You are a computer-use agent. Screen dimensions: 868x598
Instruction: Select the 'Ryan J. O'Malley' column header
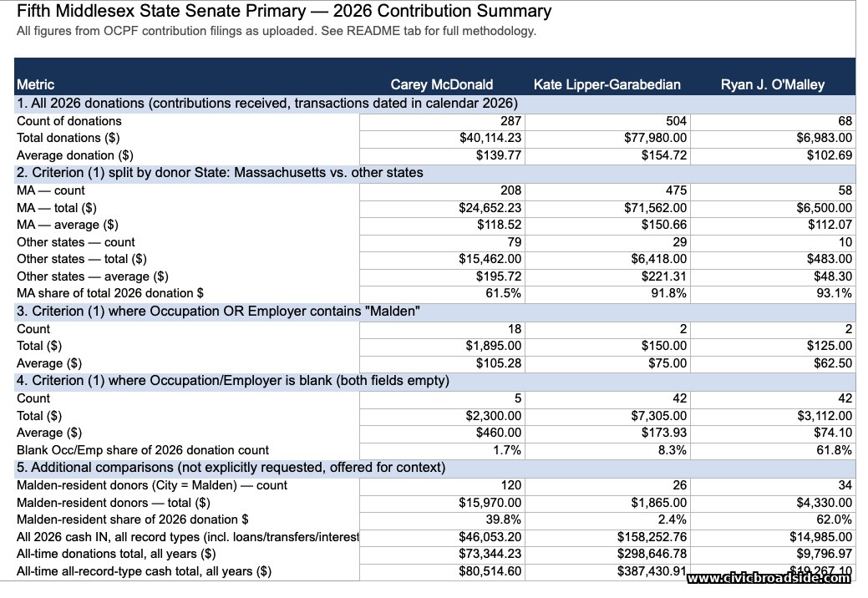point(772,84)
